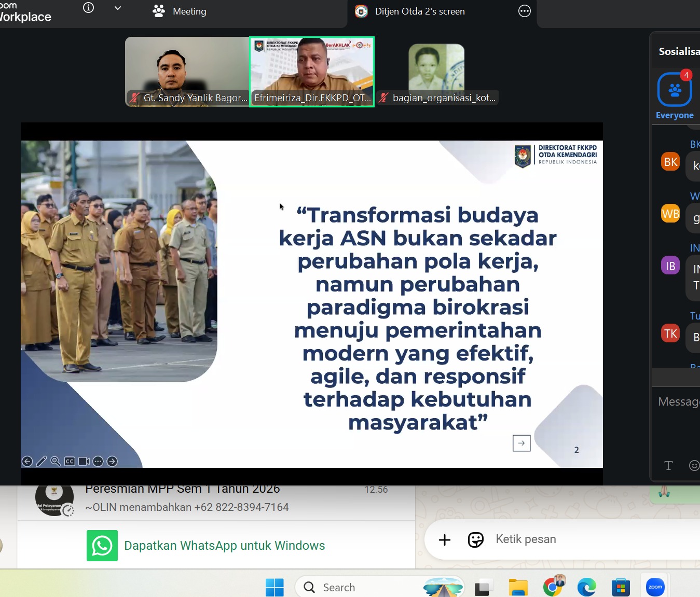Open more options for shared screen
Image resolution: width=700 pixels, height=597 pixels.
click(x=525, y=11)
